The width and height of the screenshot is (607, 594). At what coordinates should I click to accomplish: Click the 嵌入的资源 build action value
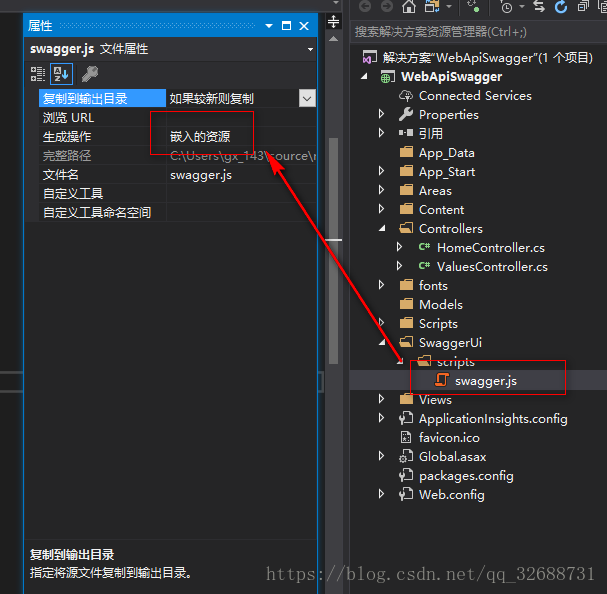pyautogui.click(x=200, y=136)
